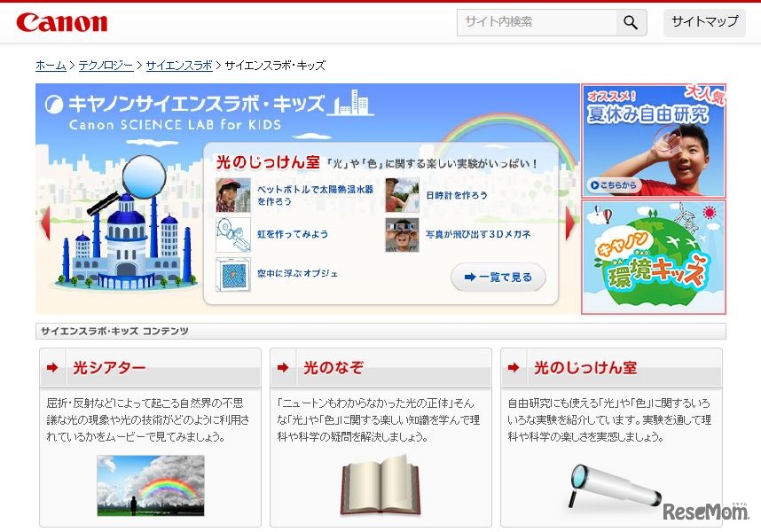Open 日時計を作ろう link
The width and height of the screenshot is (761, 532).
click(x=456, y=195)
